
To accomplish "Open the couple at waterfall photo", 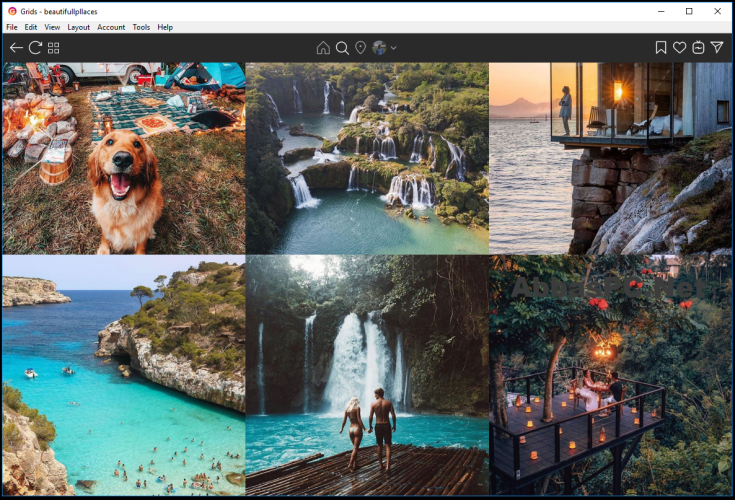I will point(367,375).
